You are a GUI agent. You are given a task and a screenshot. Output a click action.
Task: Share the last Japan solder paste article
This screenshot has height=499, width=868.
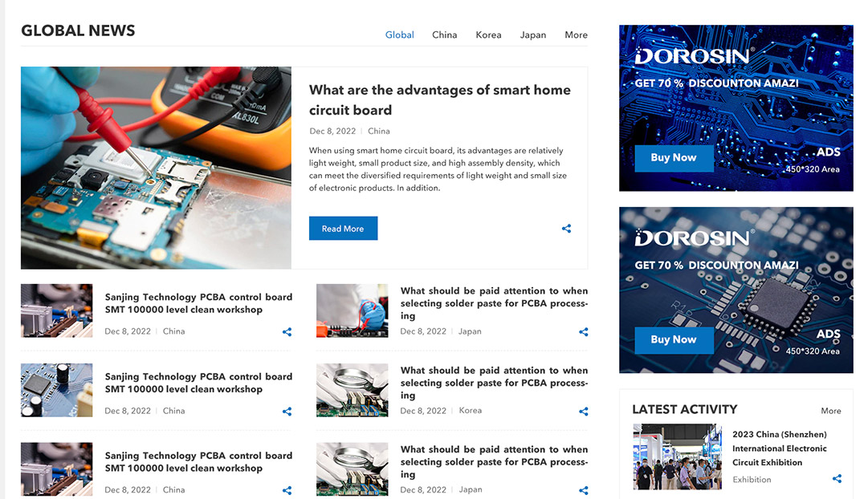(583, 490)
